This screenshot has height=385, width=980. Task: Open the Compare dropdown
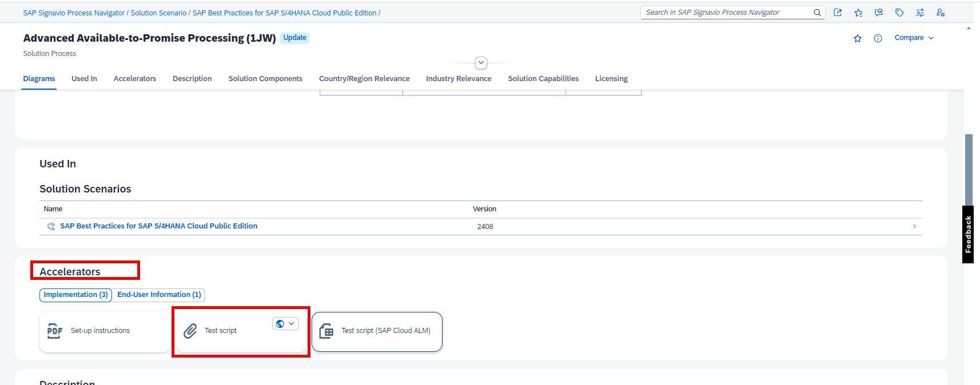pos(914,38)
